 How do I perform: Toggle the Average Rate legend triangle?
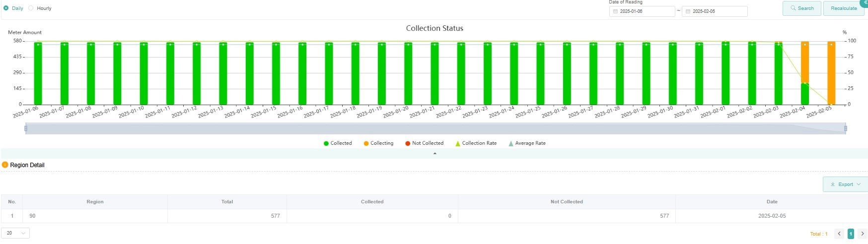point(511,143)
